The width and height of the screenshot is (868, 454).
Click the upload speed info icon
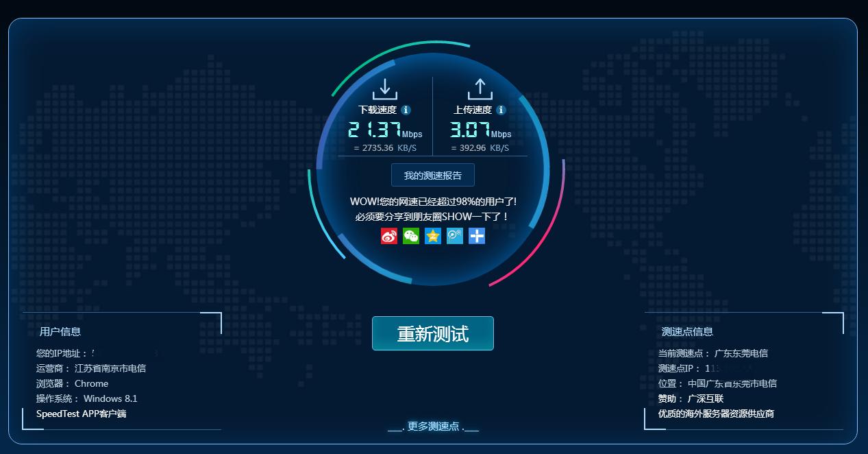[x=500, y=109]
